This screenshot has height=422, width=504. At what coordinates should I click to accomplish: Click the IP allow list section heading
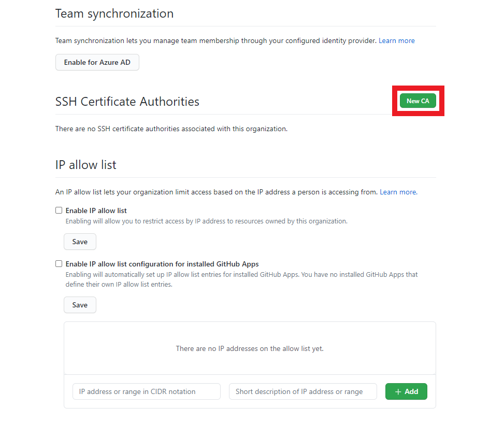pyautogui.click(x=86, y=165)
